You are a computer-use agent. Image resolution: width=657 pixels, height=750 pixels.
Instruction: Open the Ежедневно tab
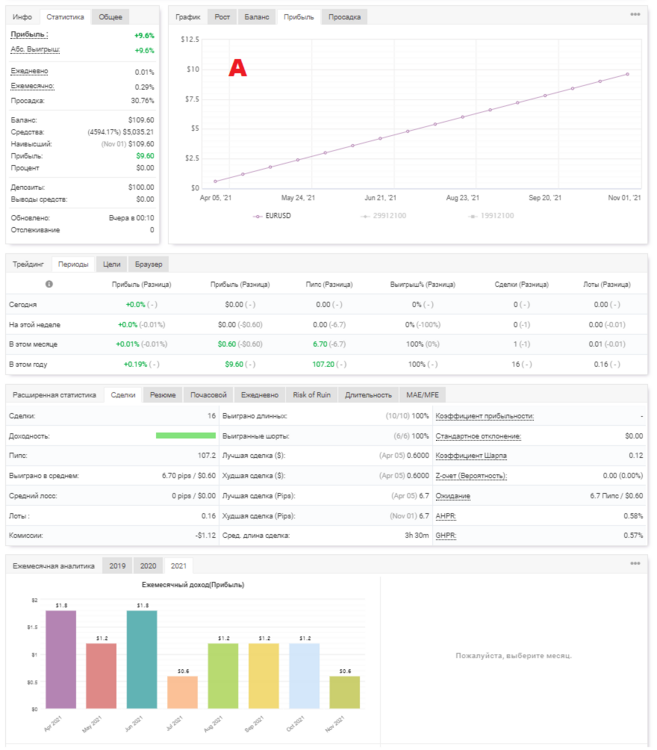[x=260, y=395]
